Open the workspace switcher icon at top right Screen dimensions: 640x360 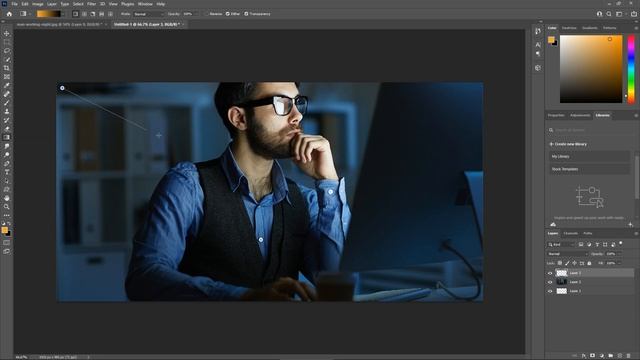point(619,14)
